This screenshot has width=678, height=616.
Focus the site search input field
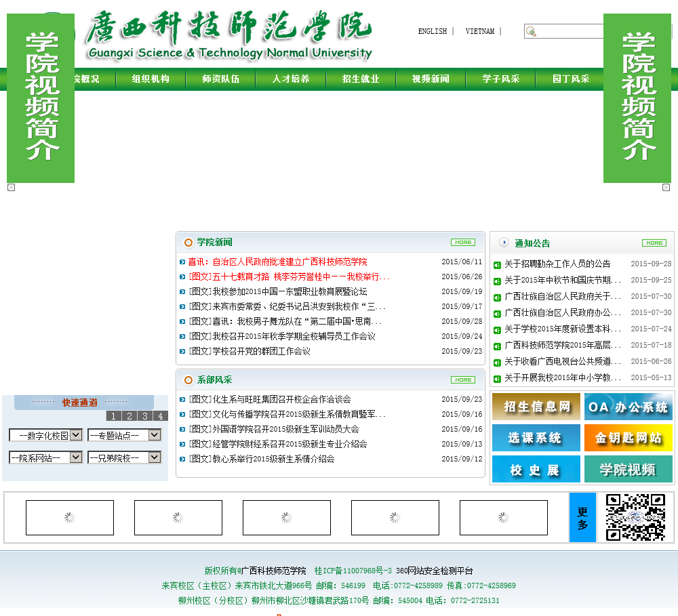pyautogui.click(x=570, y=32)
